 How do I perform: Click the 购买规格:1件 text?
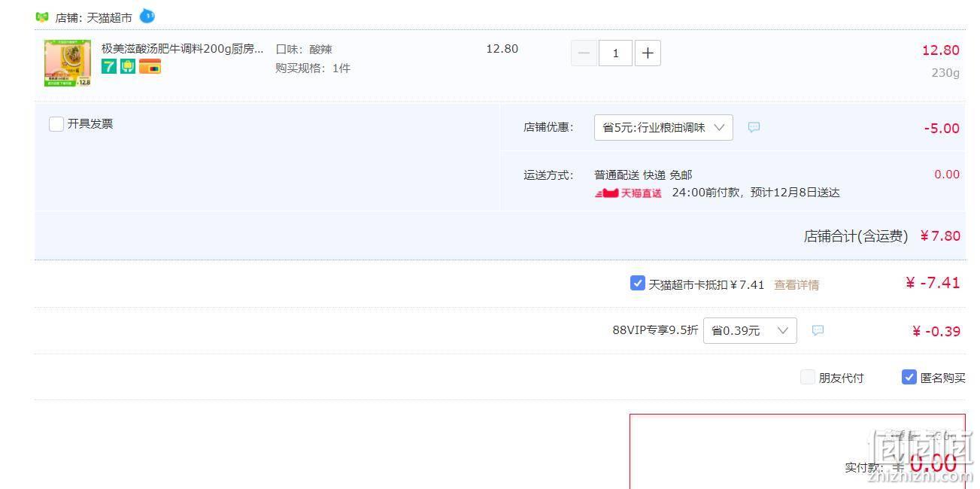313,68
